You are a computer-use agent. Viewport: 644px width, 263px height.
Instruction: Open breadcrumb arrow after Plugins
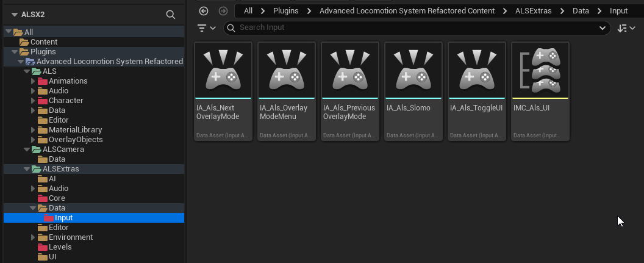pos(309,11)
